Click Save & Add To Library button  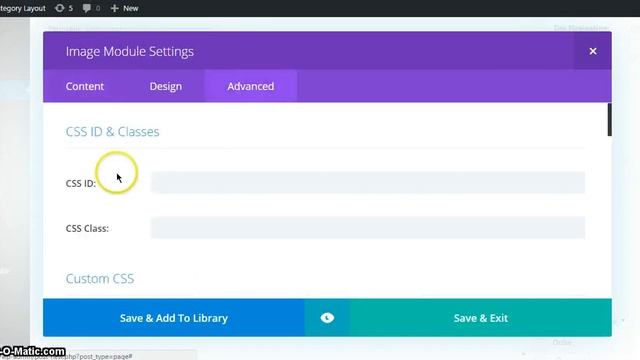174,318
